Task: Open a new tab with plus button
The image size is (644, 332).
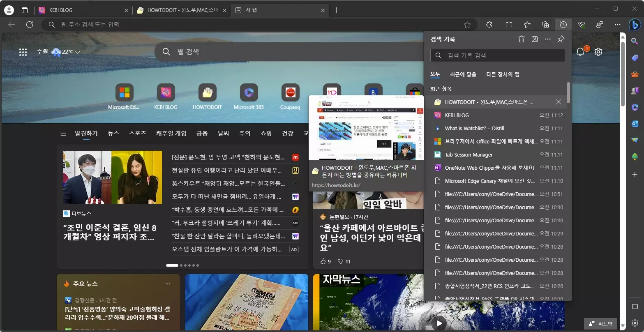Action: 337,10
